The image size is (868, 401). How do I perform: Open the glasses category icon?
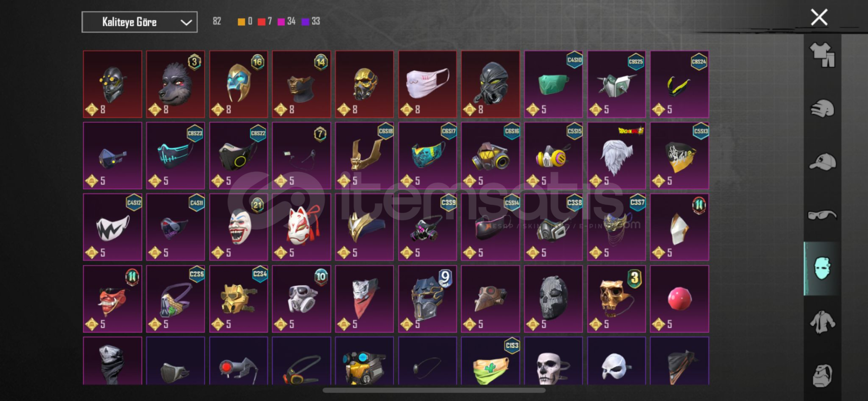point(822,215)
